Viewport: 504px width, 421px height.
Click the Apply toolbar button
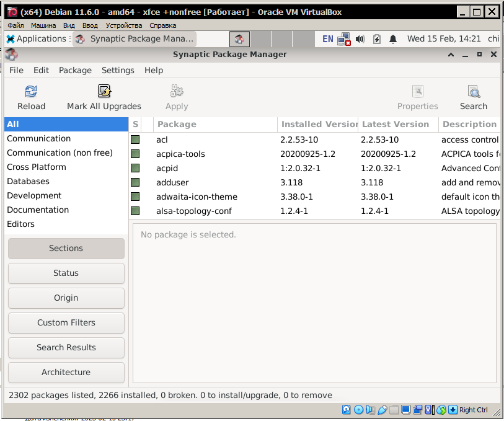click(x=177, y=98)
